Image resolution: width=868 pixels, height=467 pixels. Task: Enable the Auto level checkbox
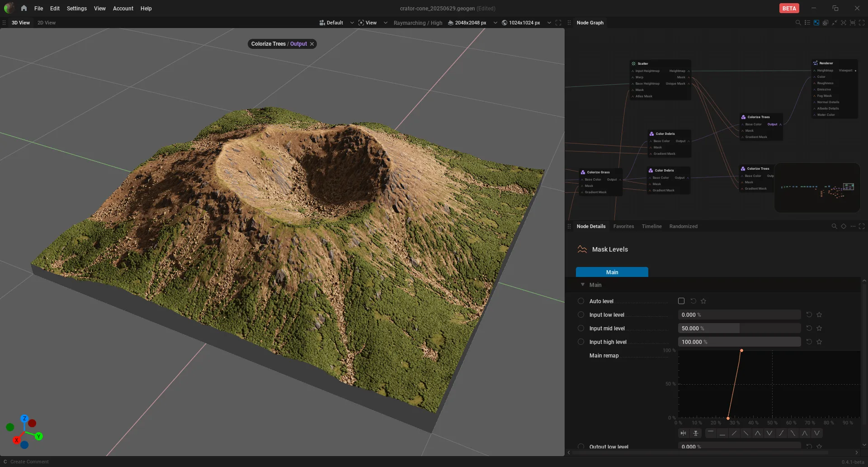pos(681,301)
